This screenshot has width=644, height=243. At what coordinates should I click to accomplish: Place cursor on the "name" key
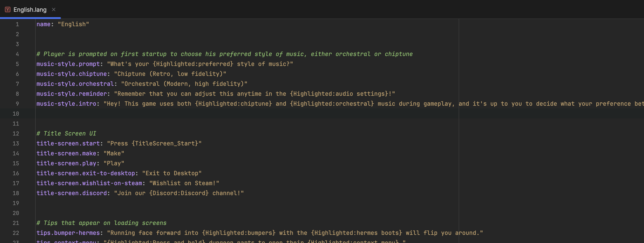44,24
